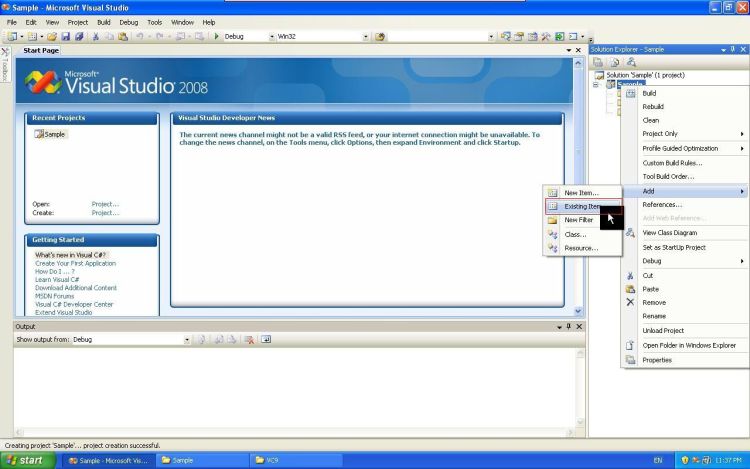Toggle auto-hide pin on Solution Explorer

(x=733, y=49)
